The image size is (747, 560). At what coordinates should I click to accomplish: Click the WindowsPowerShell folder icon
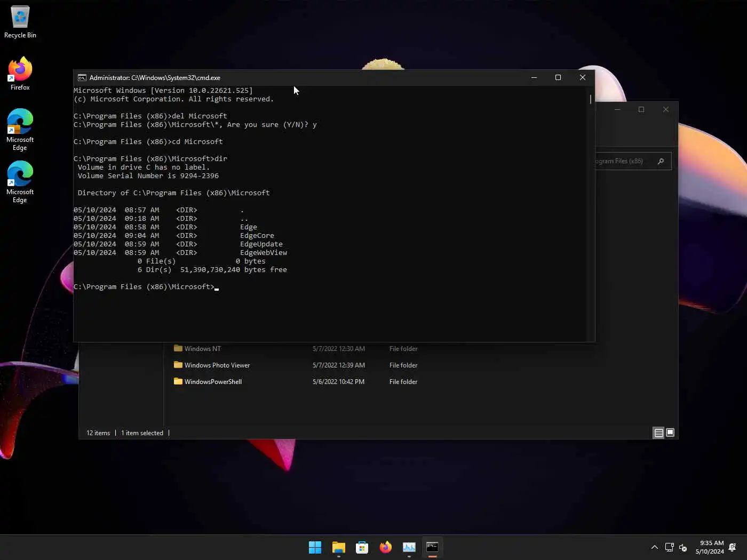click(x=178, y=382)
